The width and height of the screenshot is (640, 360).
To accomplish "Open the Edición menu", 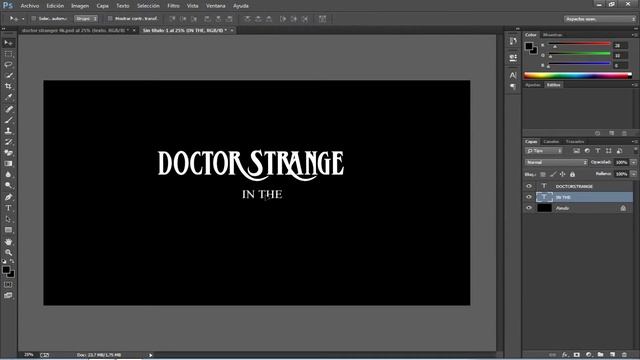I will click(x=55, y=6).
